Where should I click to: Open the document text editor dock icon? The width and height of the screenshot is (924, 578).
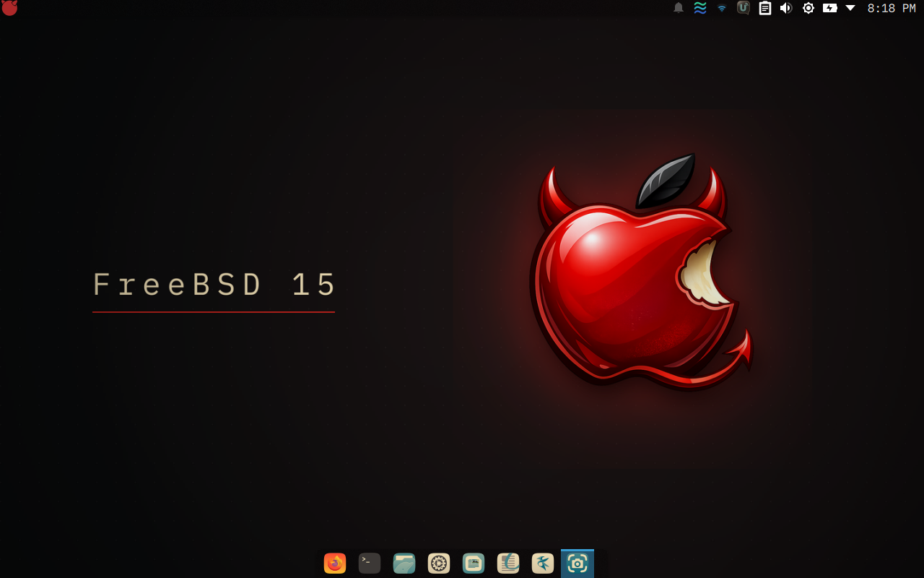click(508, 563)
